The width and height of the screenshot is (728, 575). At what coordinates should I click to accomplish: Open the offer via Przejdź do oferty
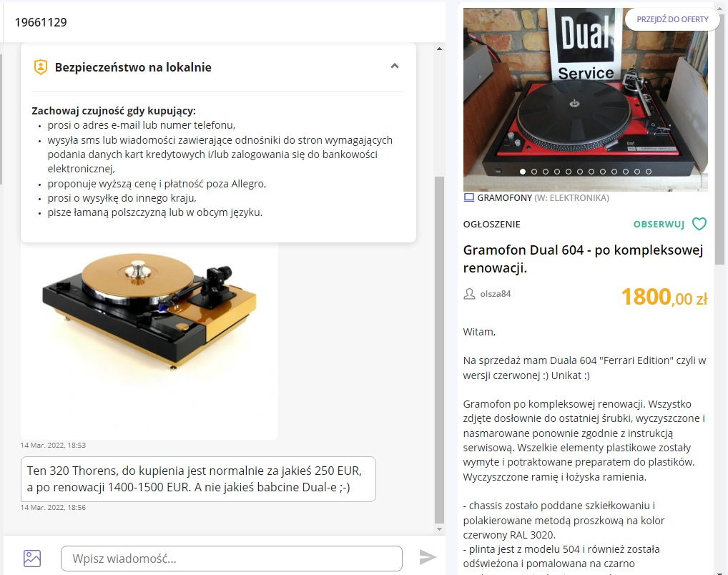click(x=672, y=19)
